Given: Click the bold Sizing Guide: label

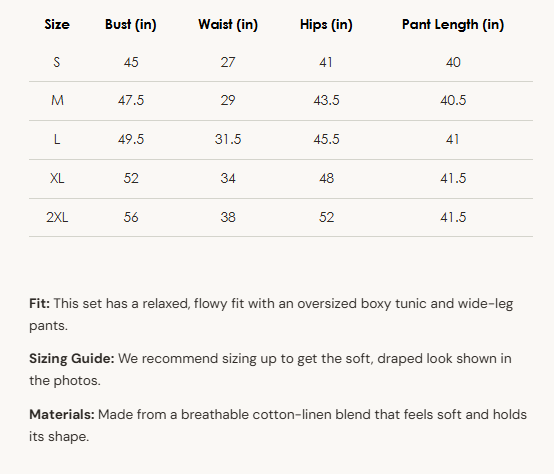Looking at the screenshot, I should point(72,359).
